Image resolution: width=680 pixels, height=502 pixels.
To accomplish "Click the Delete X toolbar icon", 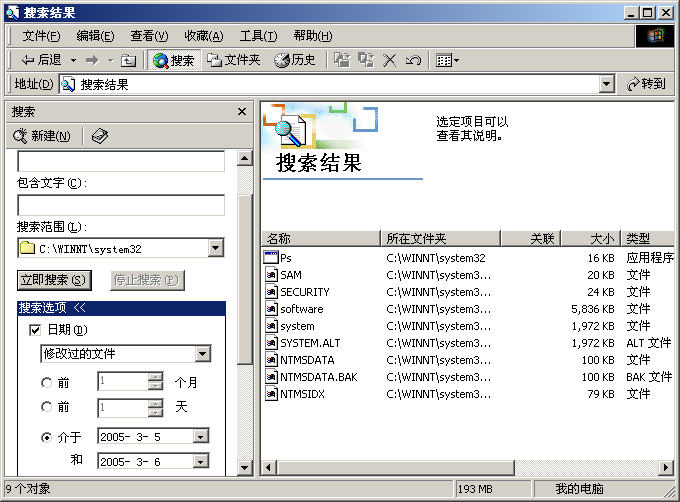I will 389,60.
